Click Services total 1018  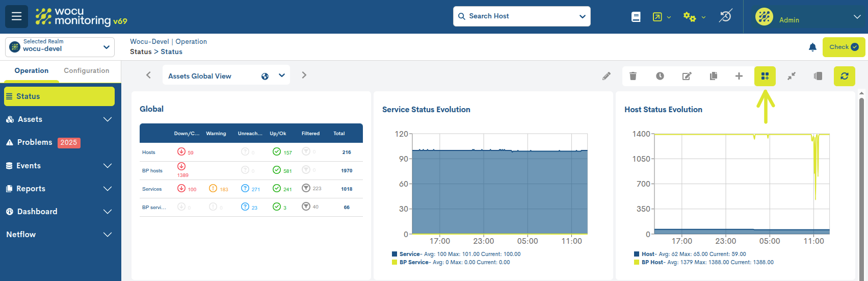(347, 189)
